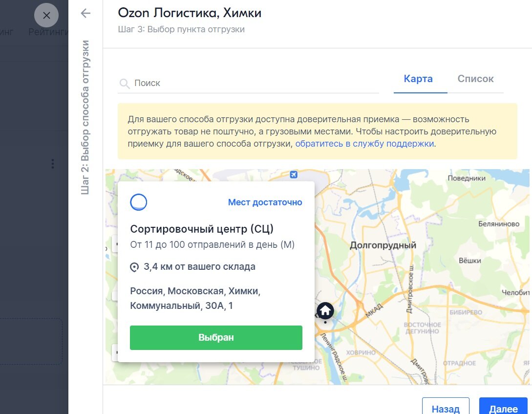Viewport: 532px width, 414px height.
Task: Click the Отрадное district label
Action: coord(459,363)
